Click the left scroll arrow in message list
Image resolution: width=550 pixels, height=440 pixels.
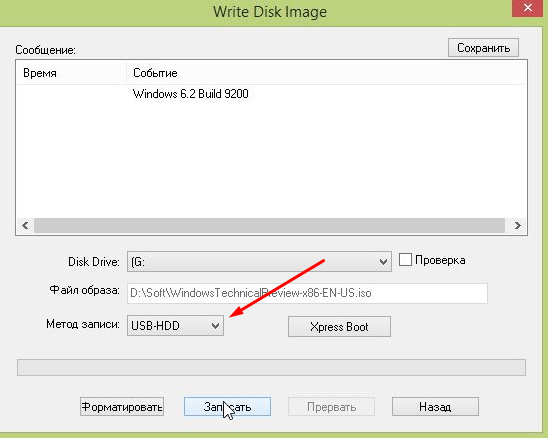point(25,225)
